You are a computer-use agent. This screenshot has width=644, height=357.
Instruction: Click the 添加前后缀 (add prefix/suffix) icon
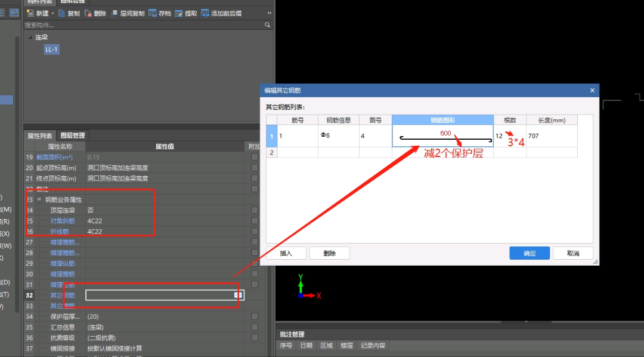205,13
